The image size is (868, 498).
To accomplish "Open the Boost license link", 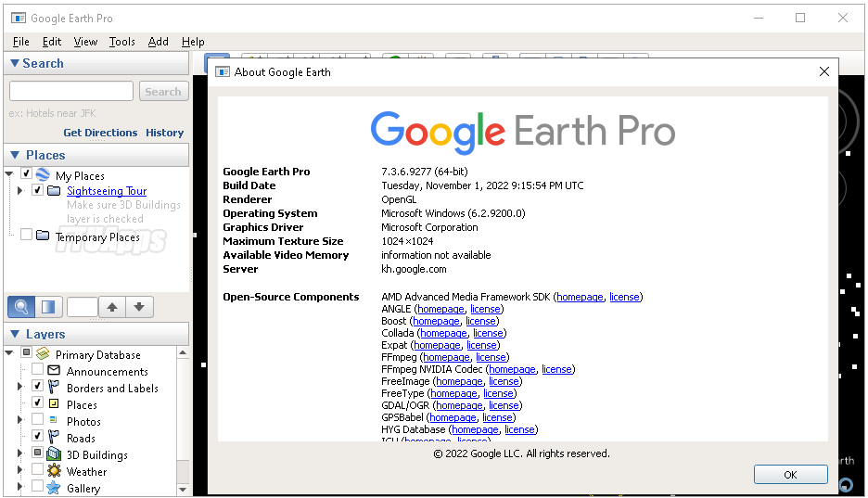I will (x=480, y=322).
